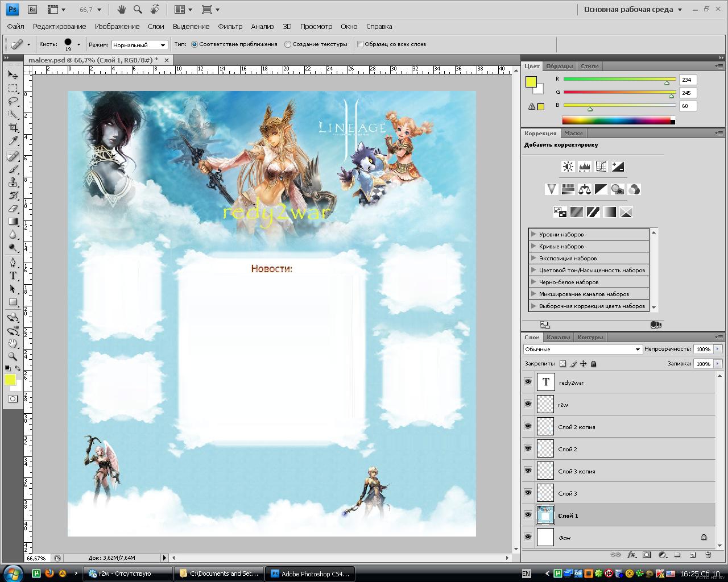Add a Curves adjustment
728x582 pixels.
coord(601,167)
